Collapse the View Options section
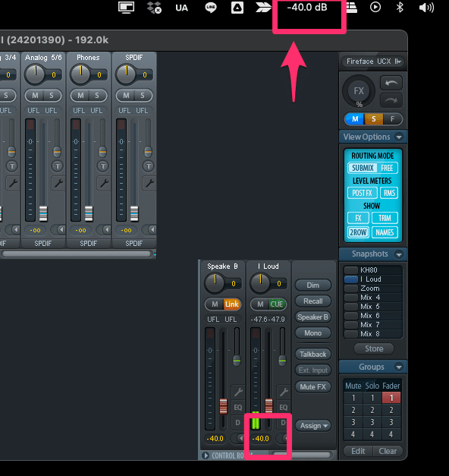Viewport: 449px width, 476px height. 399,137
